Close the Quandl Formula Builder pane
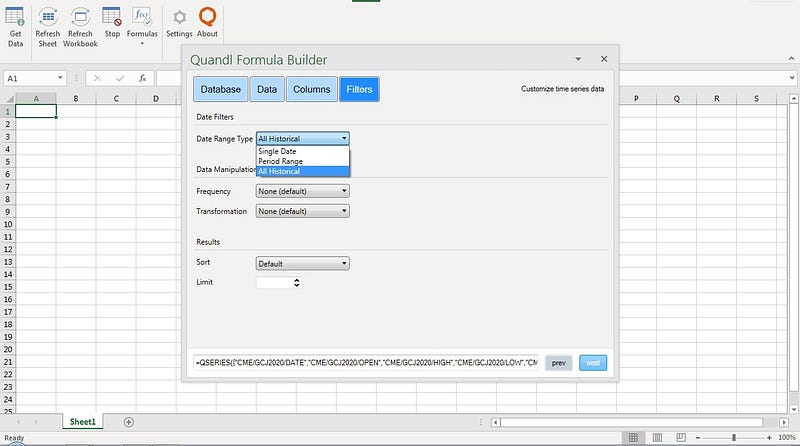Image resolution: width=800 pixels, height=446 pixels. pos(604,59)
